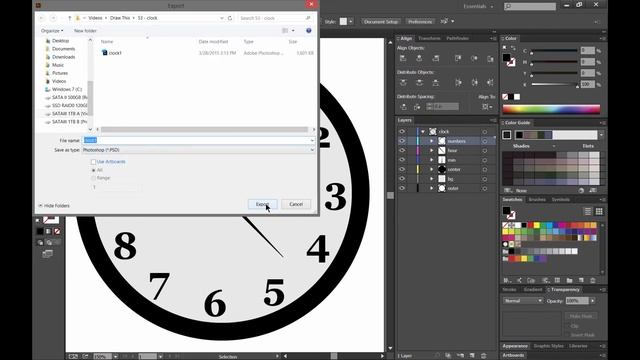The height and width of the screenshot is (360, 640).
Task: Click New Color Group folder icon in Swatches
Action: [569, 280]
